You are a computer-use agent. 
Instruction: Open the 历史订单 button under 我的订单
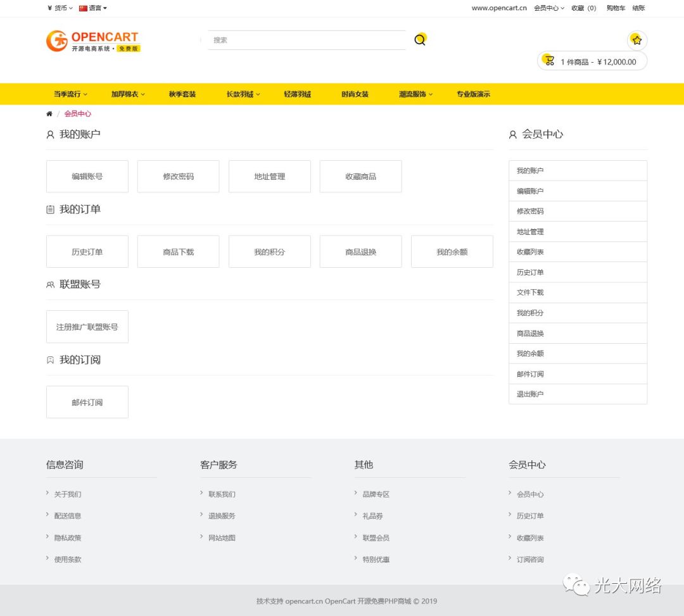[87, 252]
